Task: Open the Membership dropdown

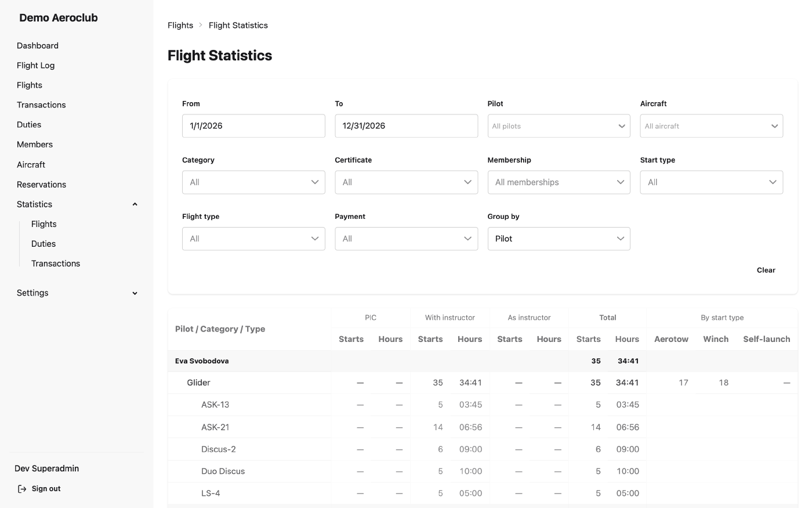Action: (x=559, y=182)
